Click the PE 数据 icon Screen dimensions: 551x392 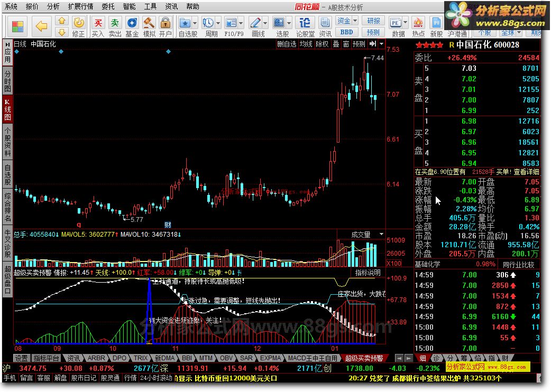point(396,23)
